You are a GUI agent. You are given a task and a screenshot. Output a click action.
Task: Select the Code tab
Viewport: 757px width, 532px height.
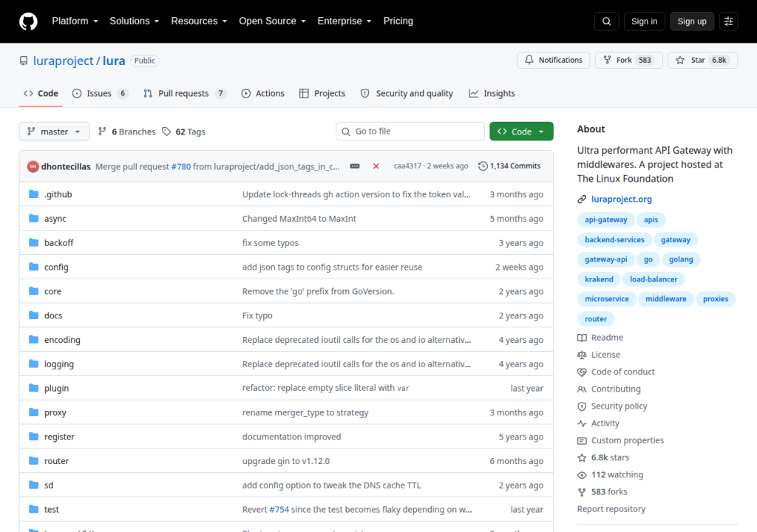click(41, 94)
